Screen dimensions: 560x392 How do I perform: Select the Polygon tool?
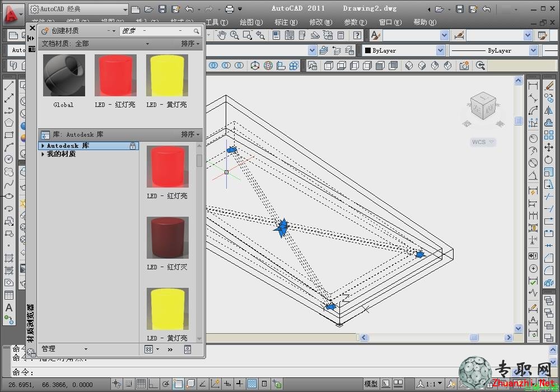(x=9, y=123)
